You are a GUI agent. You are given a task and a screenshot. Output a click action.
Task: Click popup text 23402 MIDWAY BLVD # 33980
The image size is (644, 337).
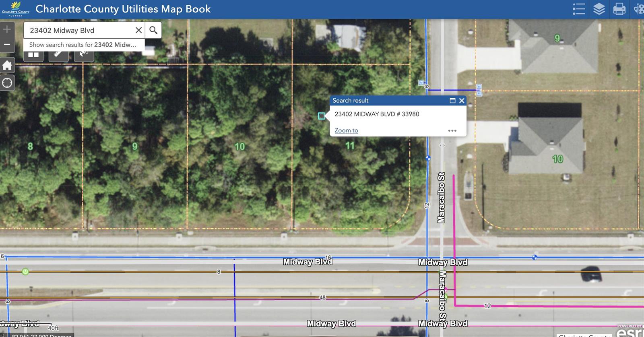click(377, 114)
